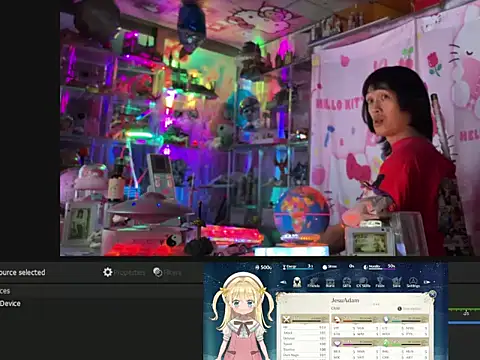
Task: Click the right arrow beside the game menu
Action: pyautogui.click(x=427, y=282)
